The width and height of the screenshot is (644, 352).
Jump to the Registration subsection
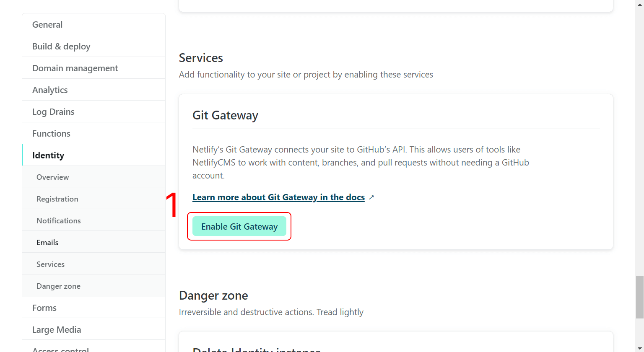click(x=57, y=199)
